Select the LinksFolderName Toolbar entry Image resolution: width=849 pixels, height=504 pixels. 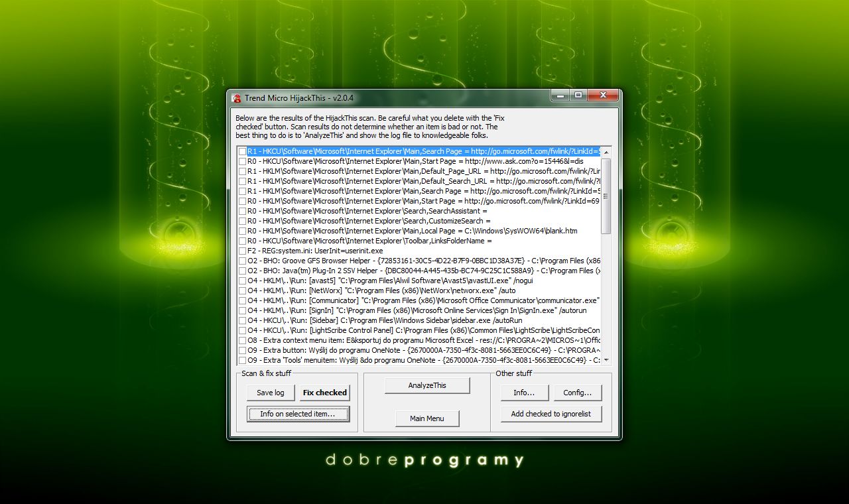370,241
